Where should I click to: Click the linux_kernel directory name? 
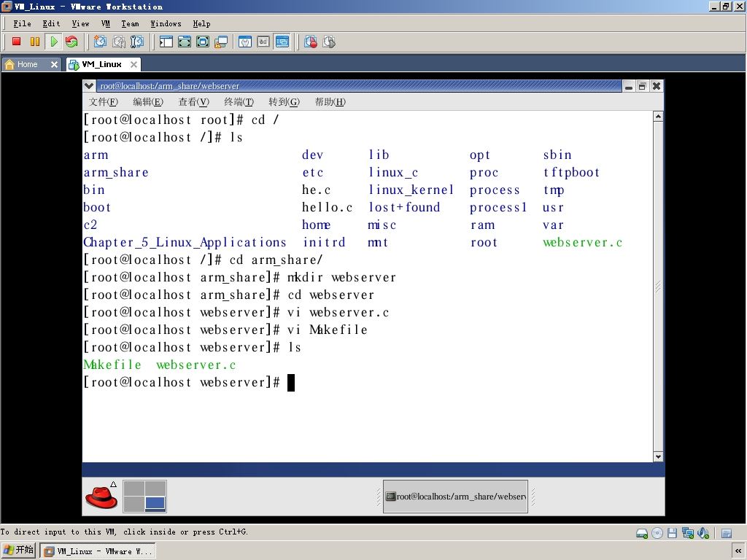411,190
